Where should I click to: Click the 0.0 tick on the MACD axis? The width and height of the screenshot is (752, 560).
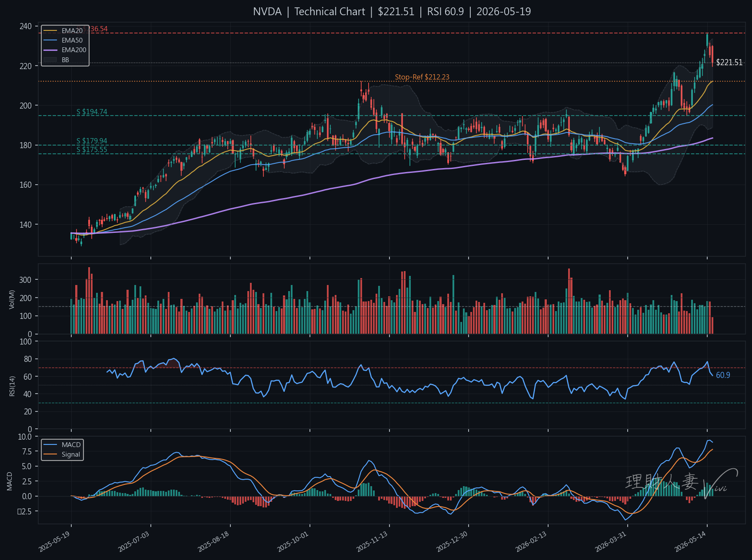click(27, 496)
